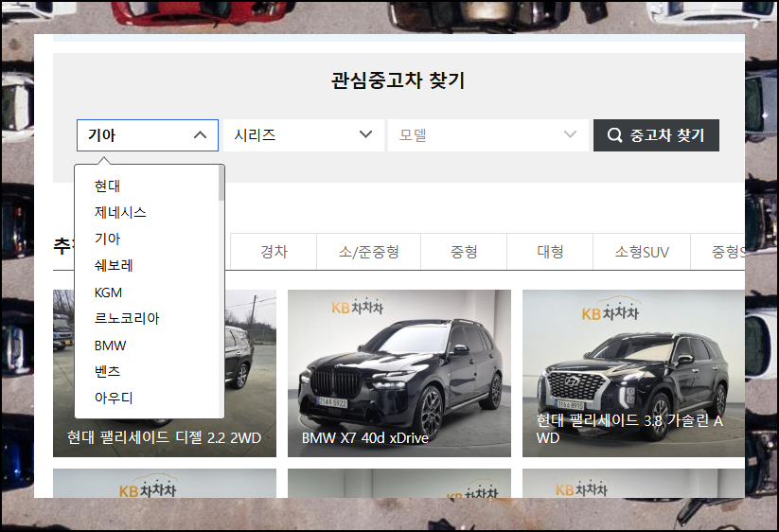The width and height of the screenshot is (779, 532).
Task: Click the manufacturer list scrollbar thumb
Action: tap(221, 183)
